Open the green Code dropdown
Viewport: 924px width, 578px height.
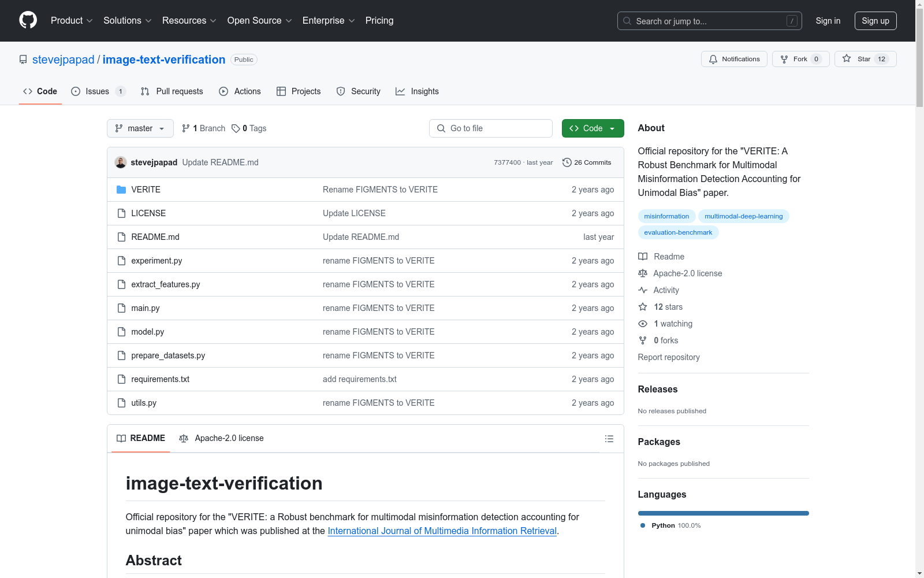click(593, 128)
